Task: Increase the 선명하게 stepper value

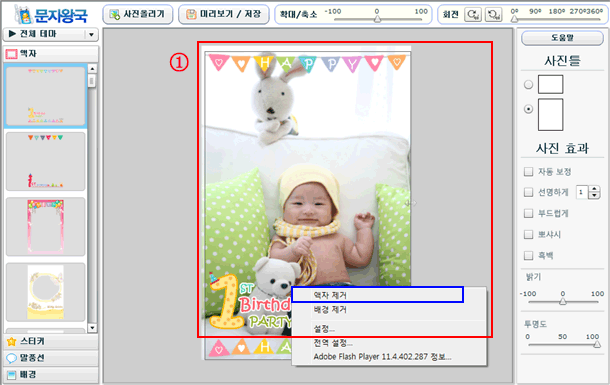Action: 594,189
